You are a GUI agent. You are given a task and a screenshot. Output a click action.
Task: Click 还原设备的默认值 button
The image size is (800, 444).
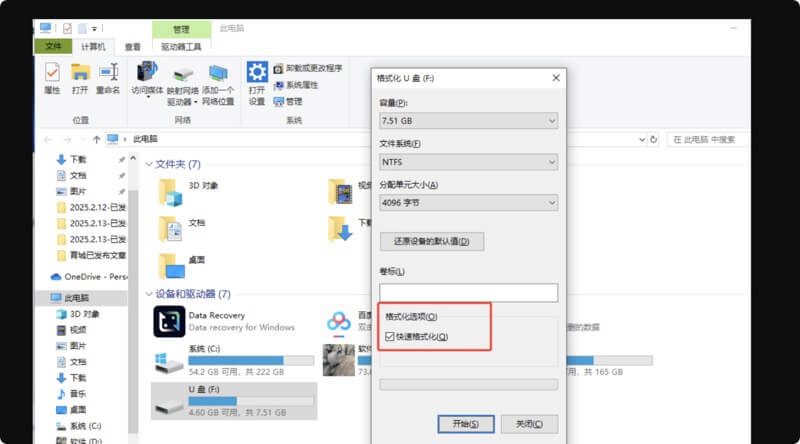(432, 241)
